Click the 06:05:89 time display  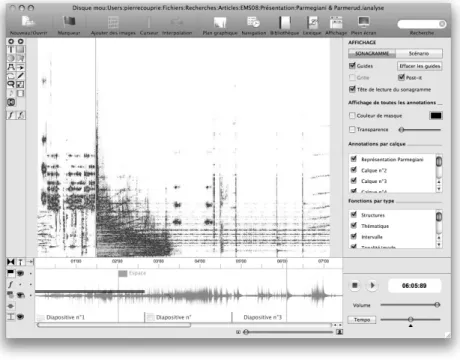[x=414, y=286]
